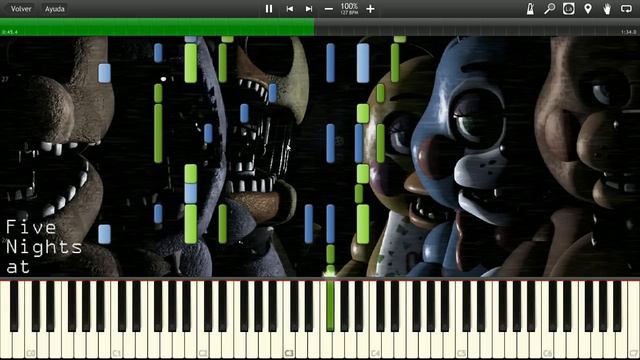Viewport: 640px width, 360px height.
Task: Toggle note labels (La) icon
Action: click(569, 9)
